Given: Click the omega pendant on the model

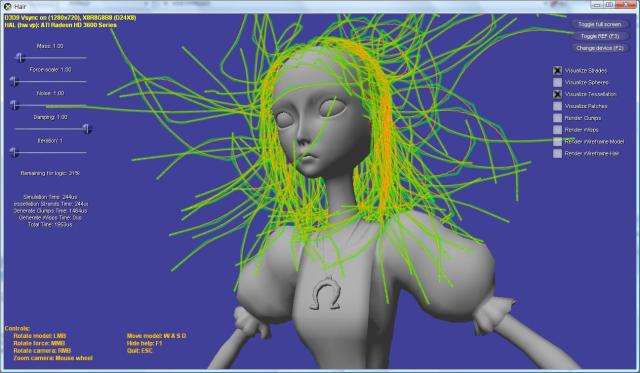Looking at the screenshot, I should pos(326,293).
